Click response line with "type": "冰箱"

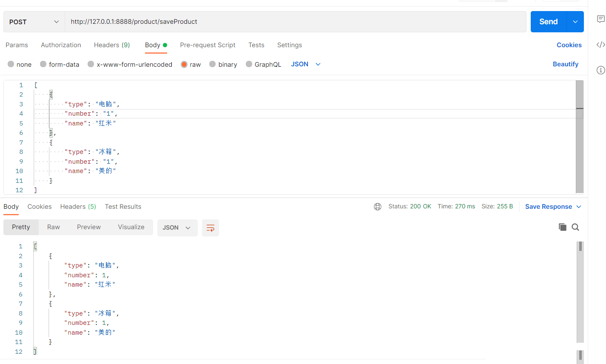(91, 313)
